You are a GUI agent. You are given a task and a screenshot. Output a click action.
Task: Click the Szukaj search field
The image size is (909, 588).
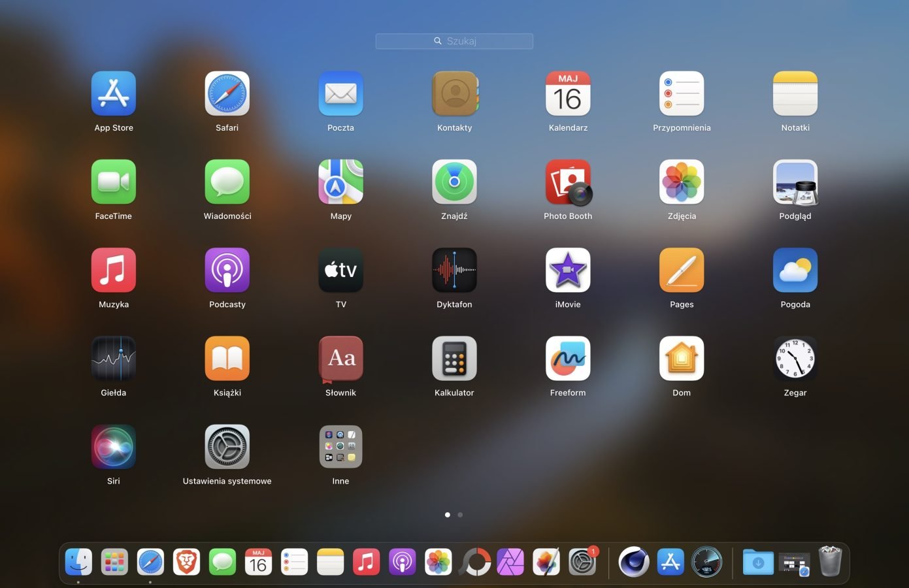tap(454, 41)
